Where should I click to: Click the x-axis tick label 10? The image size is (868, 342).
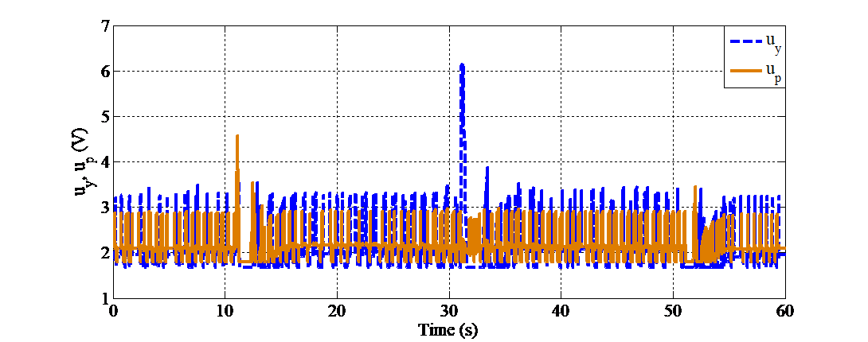coord(225,309)
